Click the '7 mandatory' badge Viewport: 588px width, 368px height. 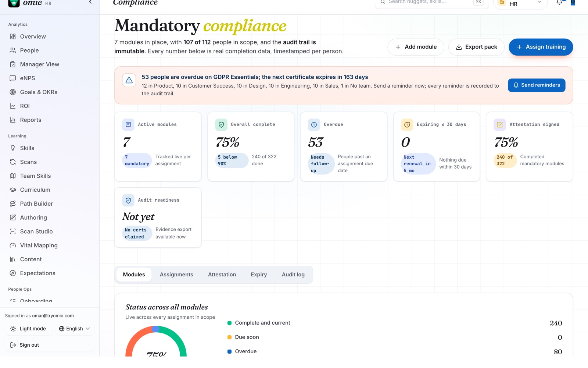click(137, 160)
